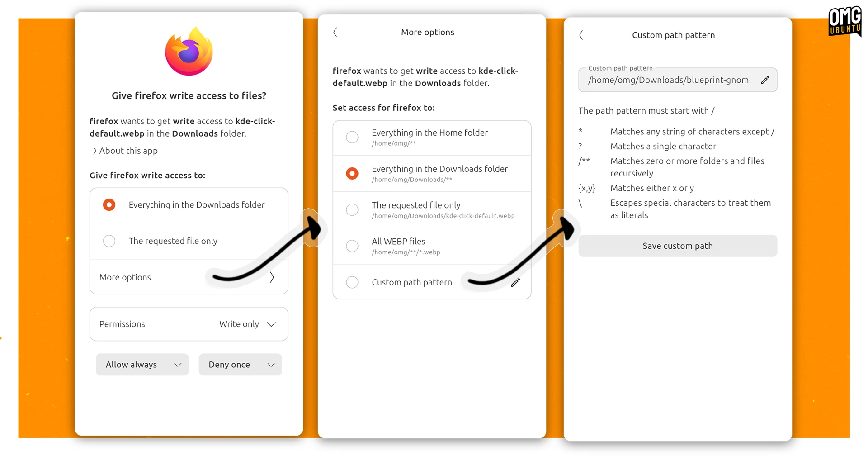Go back from the More options panel
The height and width of the screenshot is (456, 868).
(x=335, y=32)
